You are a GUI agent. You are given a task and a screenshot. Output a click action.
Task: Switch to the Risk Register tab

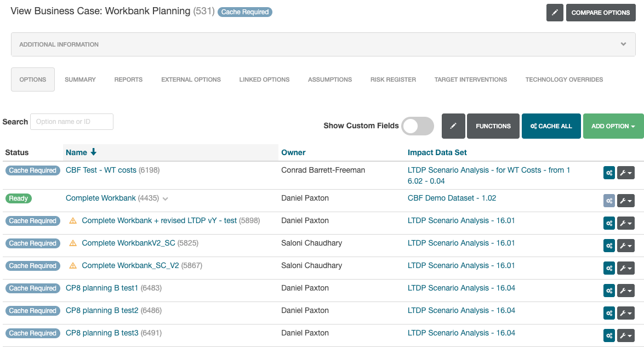pyautogui.click(x=393, y=79)
